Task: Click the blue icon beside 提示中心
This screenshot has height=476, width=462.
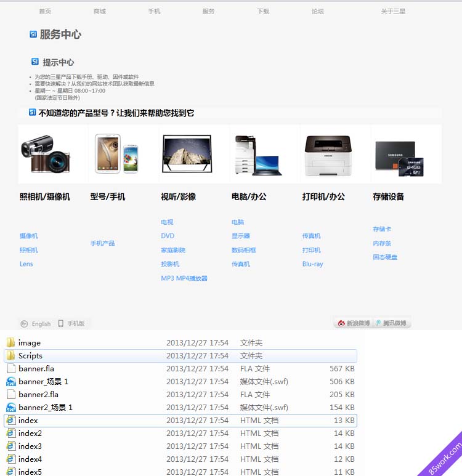Action: (35, 62)
